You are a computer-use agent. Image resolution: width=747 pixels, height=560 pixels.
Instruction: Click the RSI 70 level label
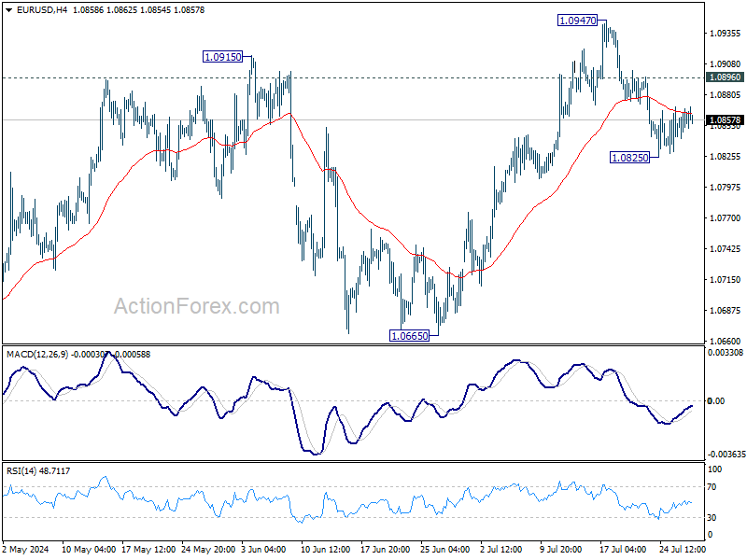(712, 487)
